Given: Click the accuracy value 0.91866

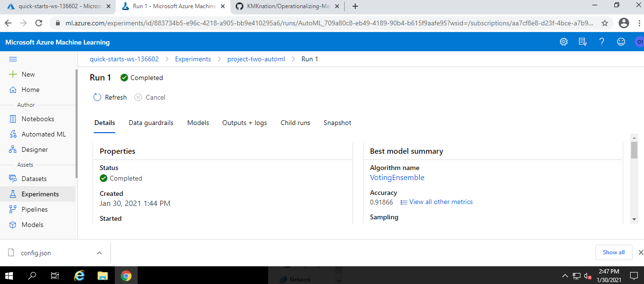Looking at the screenshot, I should point(382,202).
